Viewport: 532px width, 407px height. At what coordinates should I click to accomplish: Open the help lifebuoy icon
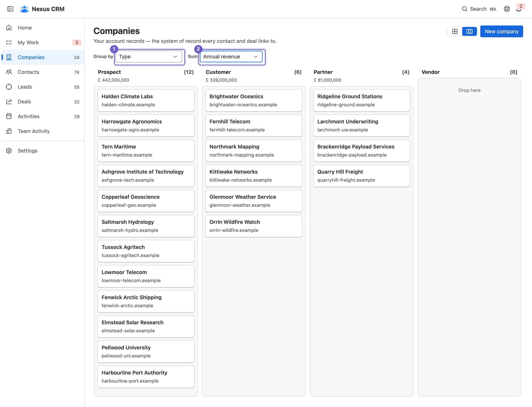[x=507, y=9]
